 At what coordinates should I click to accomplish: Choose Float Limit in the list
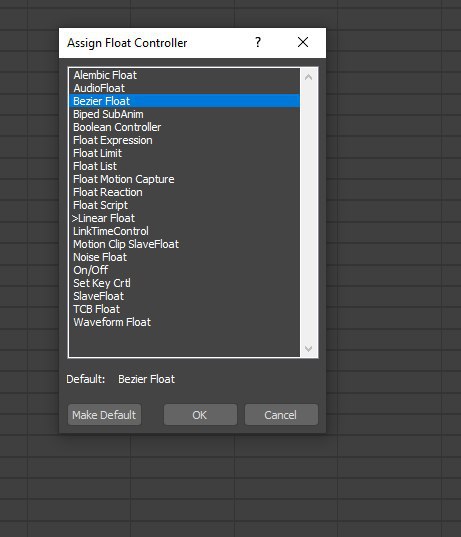coord(184,153)
